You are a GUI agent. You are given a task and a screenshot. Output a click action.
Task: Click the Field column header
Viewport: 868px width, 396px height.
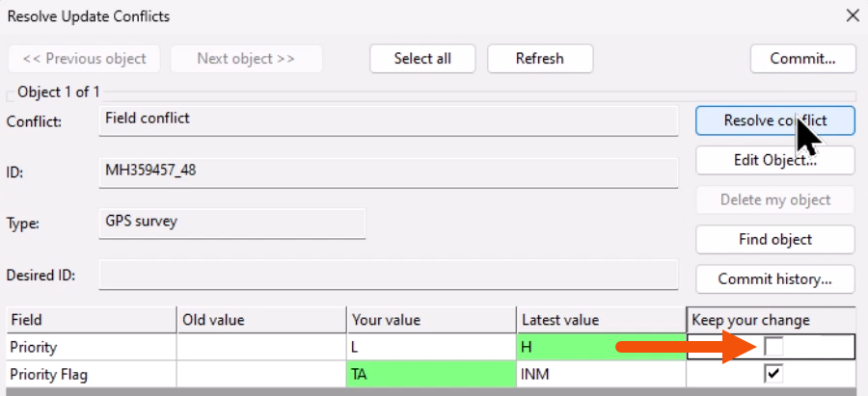[x=92, y=320]
